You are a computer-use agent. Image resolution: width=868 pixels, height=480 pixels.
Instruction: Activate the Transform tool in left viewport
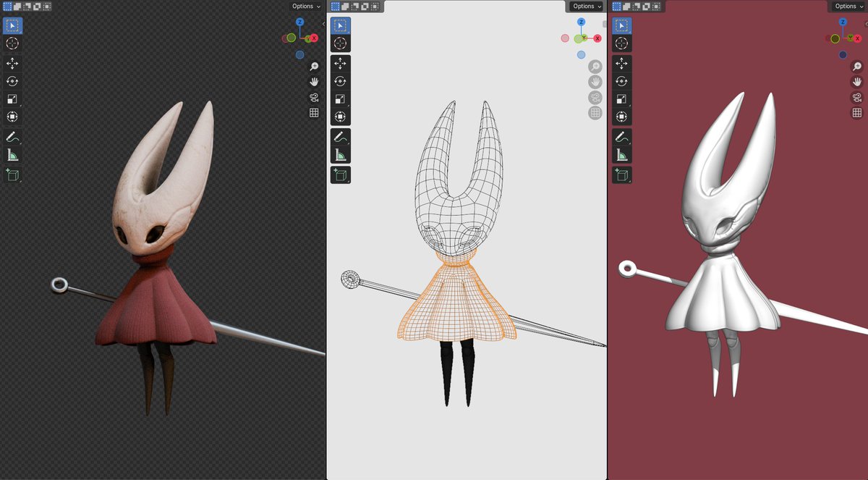click(12, 117)
